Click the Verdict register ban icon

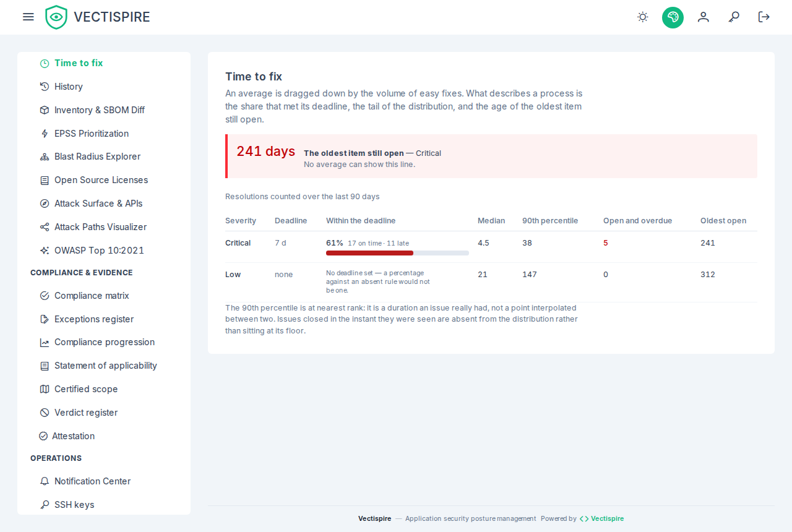45,413
